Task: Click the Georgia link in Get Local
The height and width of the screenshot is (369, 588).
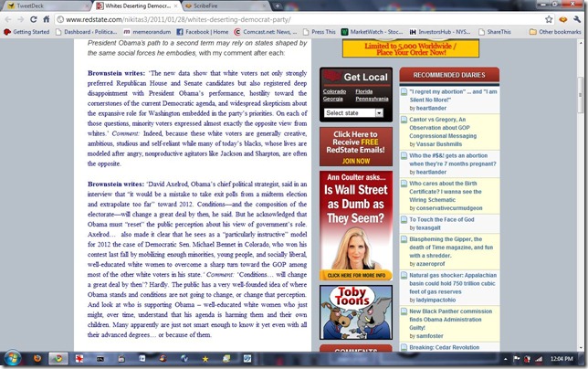Action: coord(333,99)
